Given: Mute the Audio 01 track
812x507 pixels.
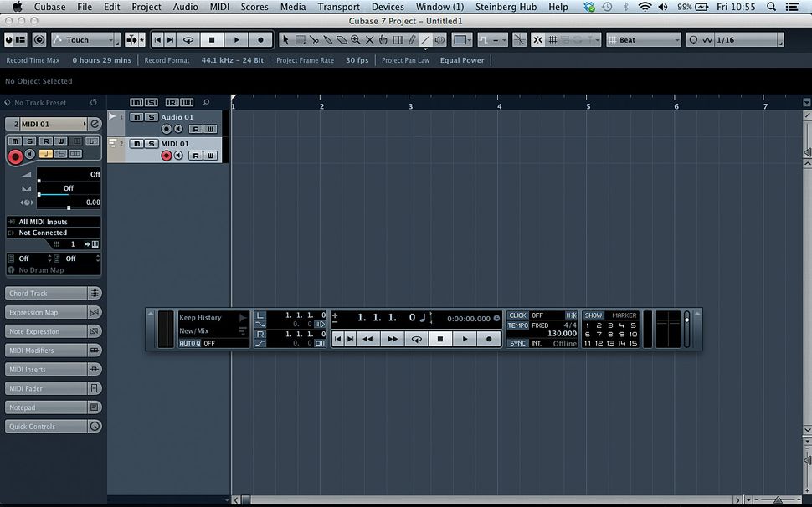Looking at the screenshot, I should [137, 117].
